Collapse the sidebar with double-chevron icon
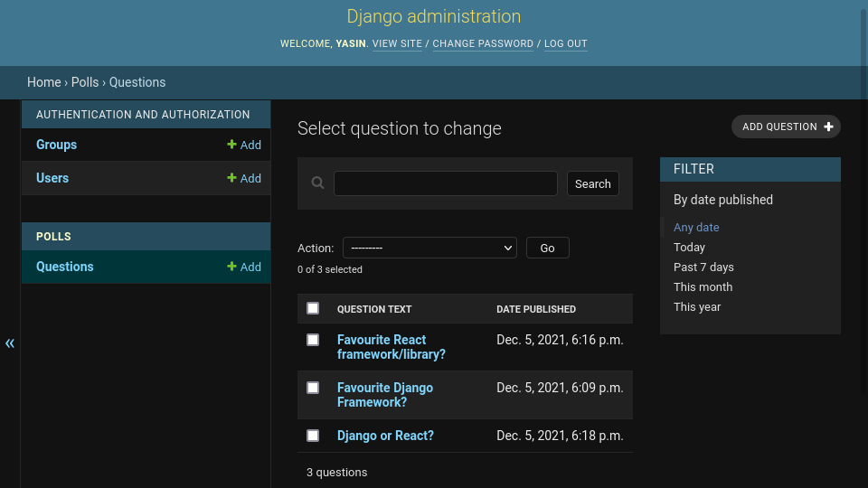The width and height of the screenshot is (868, 488). click(x=10, y=343)
